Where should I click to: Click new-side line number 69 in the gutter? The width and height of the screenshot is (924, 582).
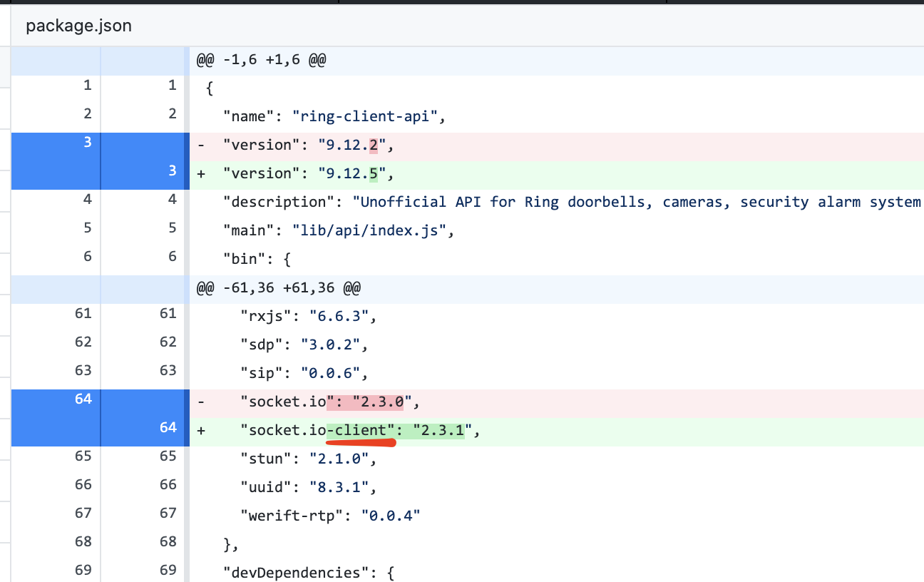[168, 569]
